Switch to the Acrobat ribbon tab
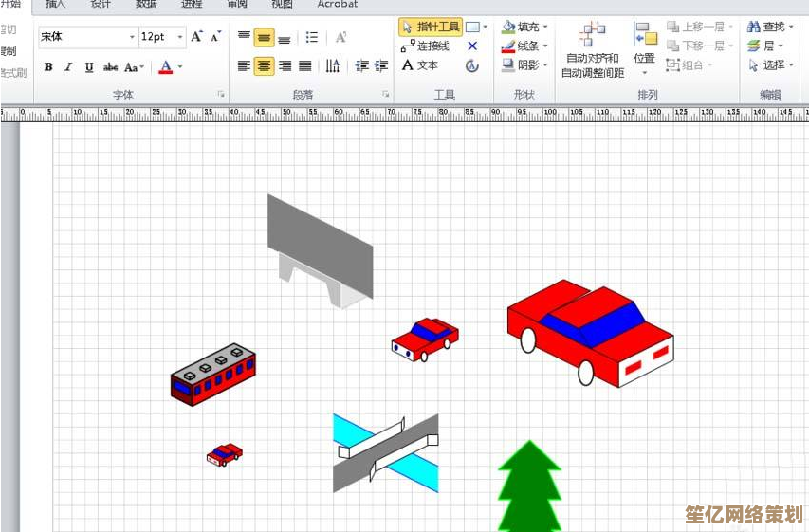The image size is (809, 532). [x=338, y=5]
